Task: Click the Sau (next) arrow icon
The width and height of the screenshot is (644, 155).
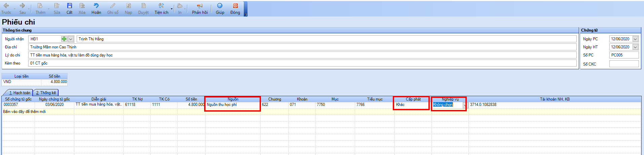Action: click(22, 6)
